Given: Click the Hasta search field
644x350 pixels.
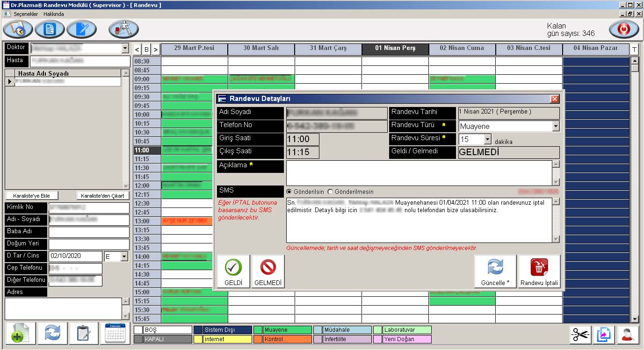Looking at the screenshot, I should (x=80, y=61).
